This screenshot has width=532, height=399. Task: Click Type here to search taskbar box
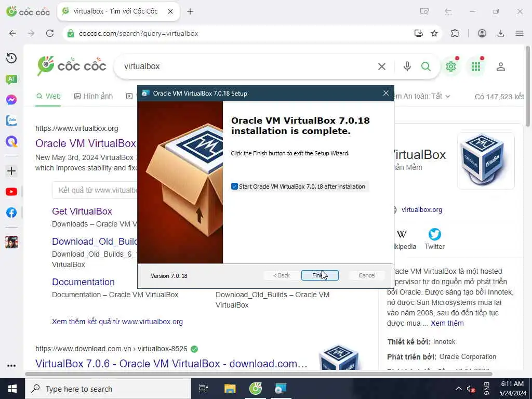pos(108,389)
